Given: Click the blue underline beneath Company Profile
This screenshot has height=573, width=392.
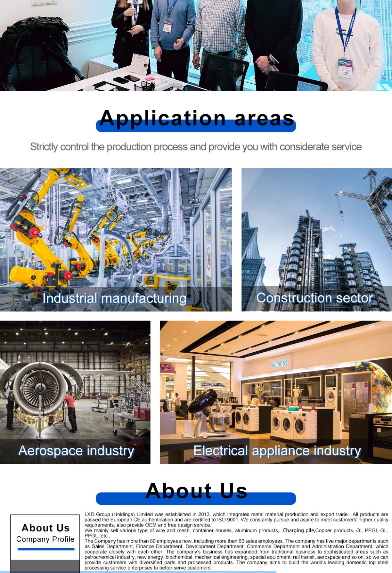Looking at the screenshot, I should tap(46, 549).
